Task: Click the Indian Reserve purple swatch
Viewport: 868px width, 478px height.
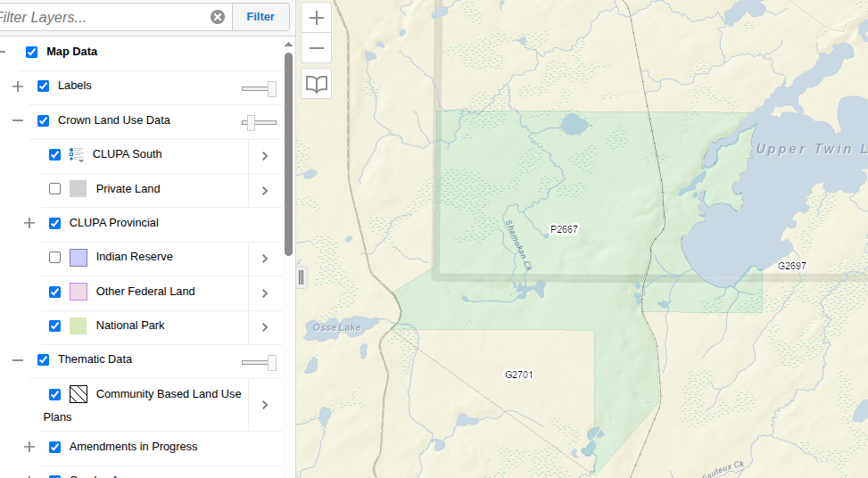Action: click(x=78, y=257)
